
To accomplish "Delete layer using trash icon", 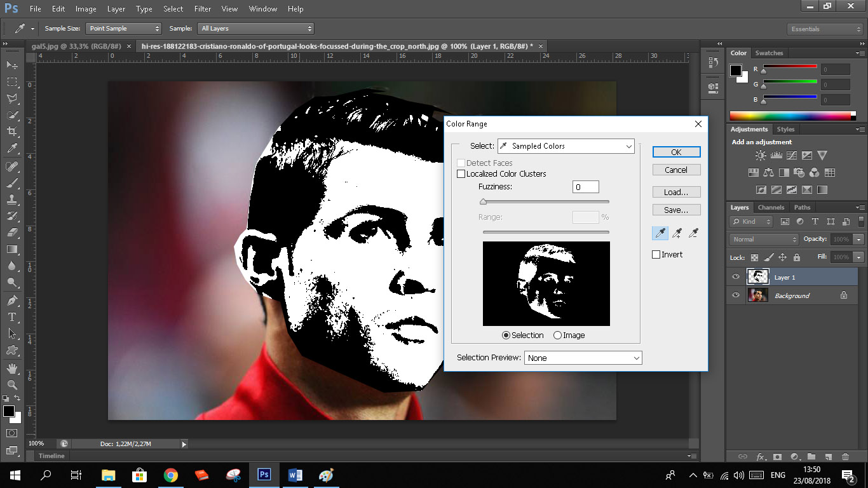I will click(845, 456).
